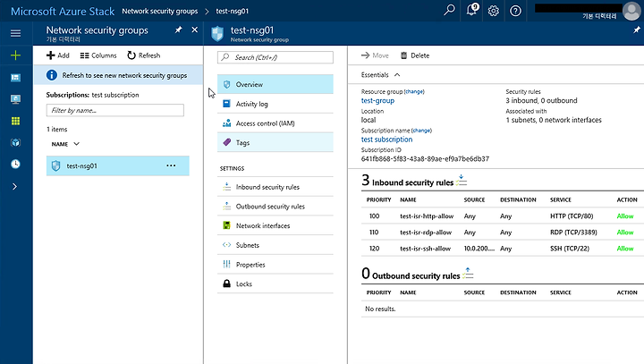Click the PRIORITY column header of inbound rules
Image resolution: width=644 pixels, height=364 pixels.
378,199
